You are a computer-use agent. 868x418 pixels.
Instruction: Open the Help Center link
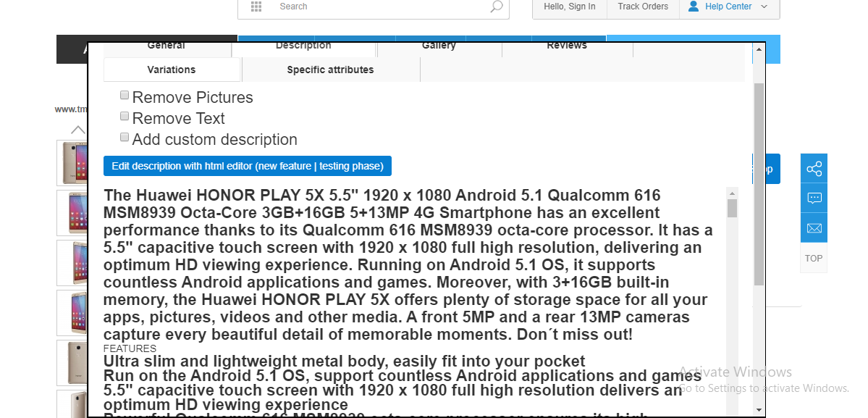728,7
